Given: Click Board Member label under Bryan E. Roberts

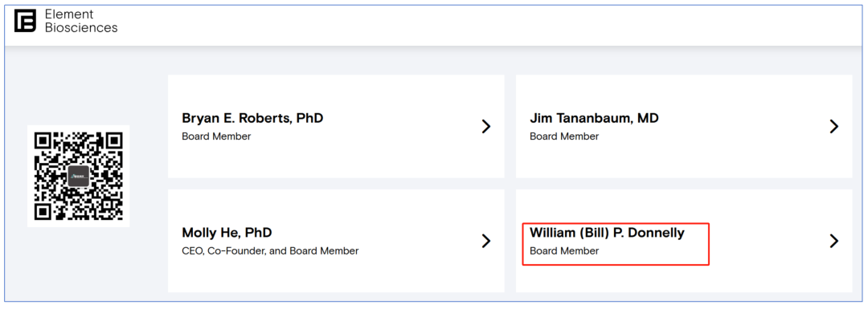Looking at the screenshot, I should coord(216,136).
